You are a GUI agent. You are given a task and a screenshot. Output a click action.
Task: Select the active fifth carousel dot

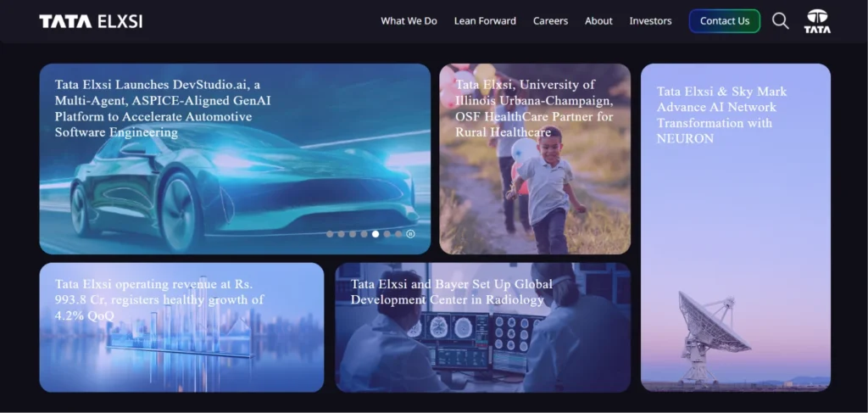point(376,233)
